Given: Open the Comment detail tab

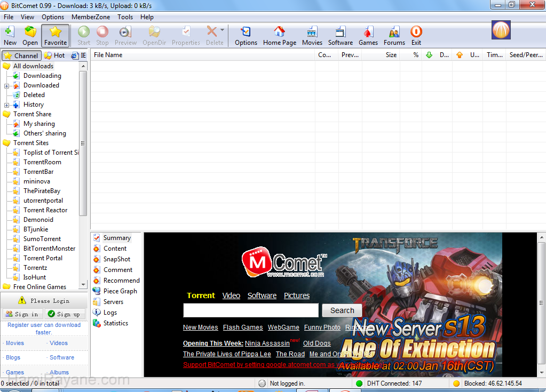Looking at the screenshot, I should tap(118, 270).
